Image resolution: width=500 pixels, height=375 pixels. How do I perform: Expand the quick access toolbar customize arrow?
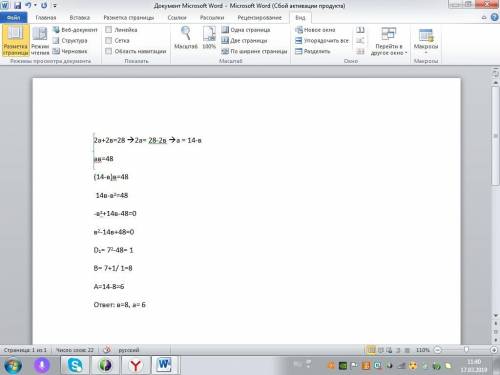(55, 6)
